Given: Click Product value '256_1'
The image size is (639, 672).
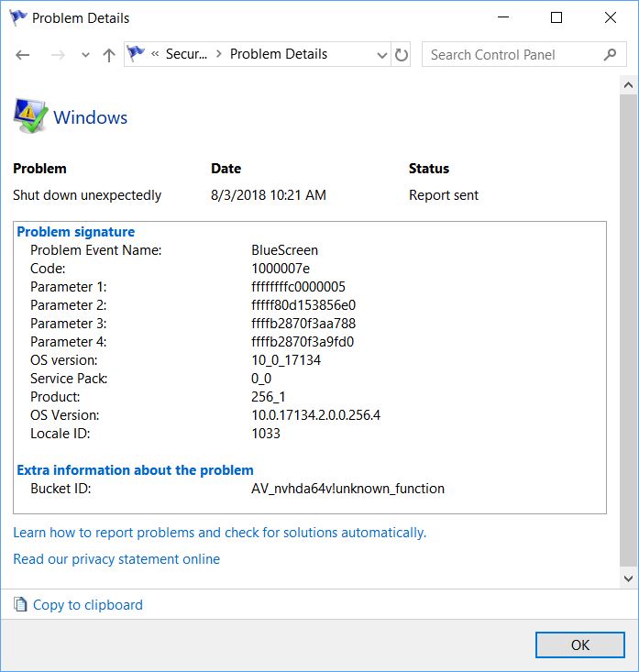Looking at the screenshot, I should point(268,397).
